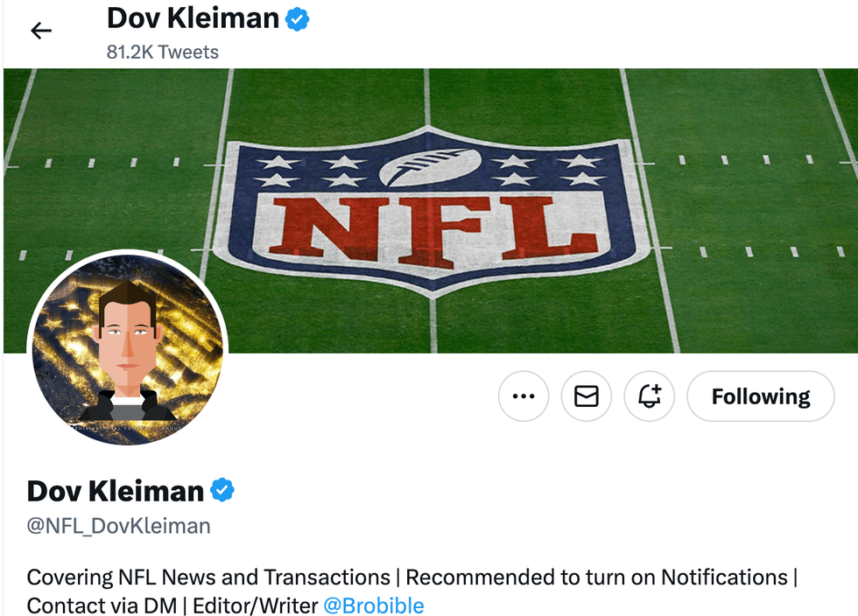858x616 pixels.
Task: Click the back arrow to return
Action: 40,30
